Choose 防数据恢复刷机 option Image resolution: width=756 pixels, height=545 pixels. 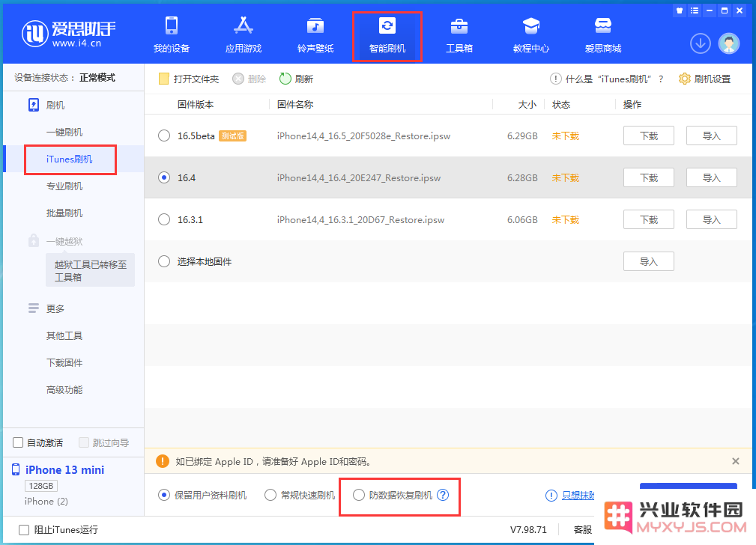coord(359,495)
